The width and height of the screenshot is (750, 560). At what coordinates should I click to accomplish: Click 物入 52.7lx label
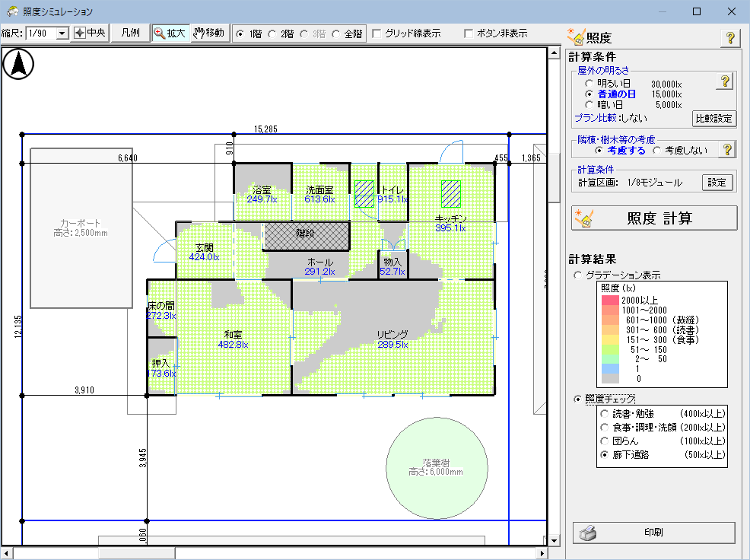point(392,266)
